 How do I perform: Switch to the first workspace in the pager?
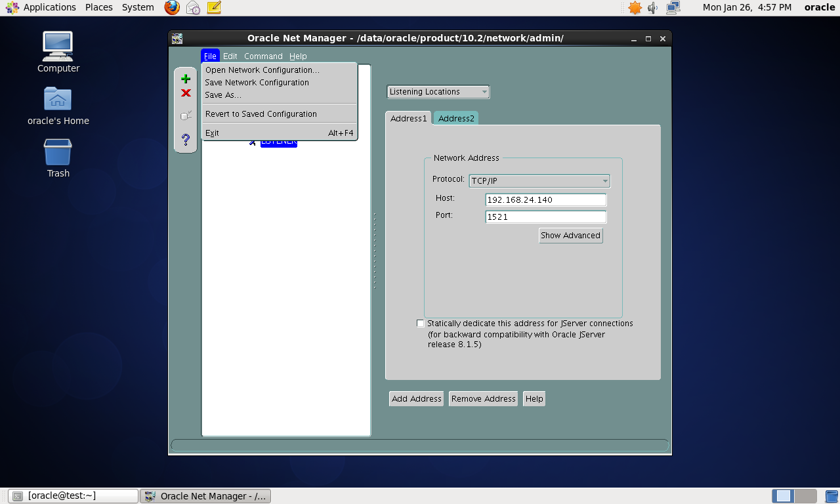[783, 496]
